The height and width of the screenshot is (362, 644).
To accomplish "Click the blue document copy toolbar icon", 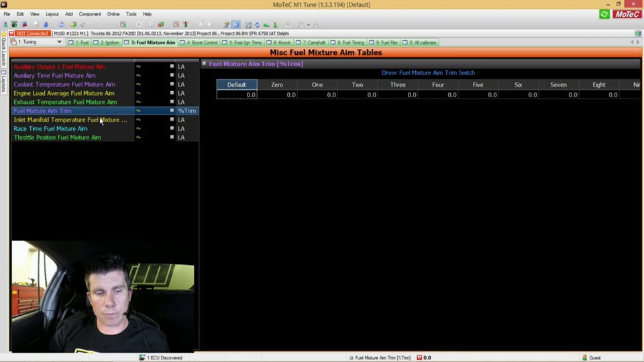I will (62, 25).
